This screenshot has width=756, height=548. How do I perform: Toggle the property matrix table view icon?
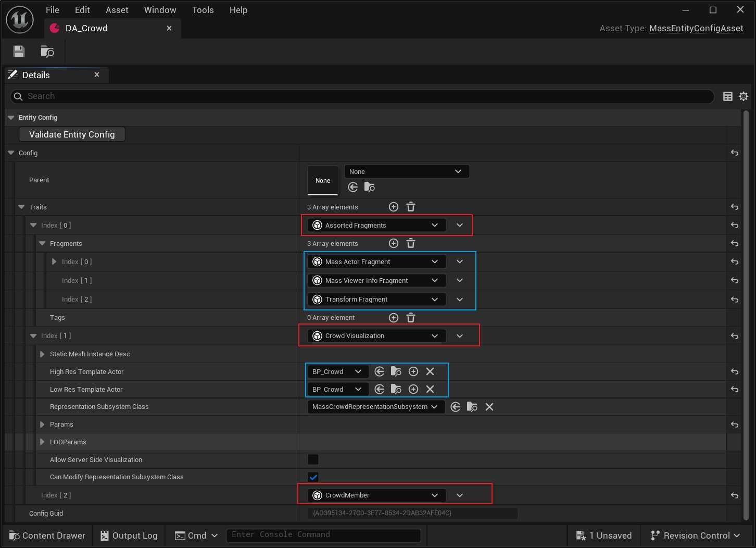tap(728, 96)
